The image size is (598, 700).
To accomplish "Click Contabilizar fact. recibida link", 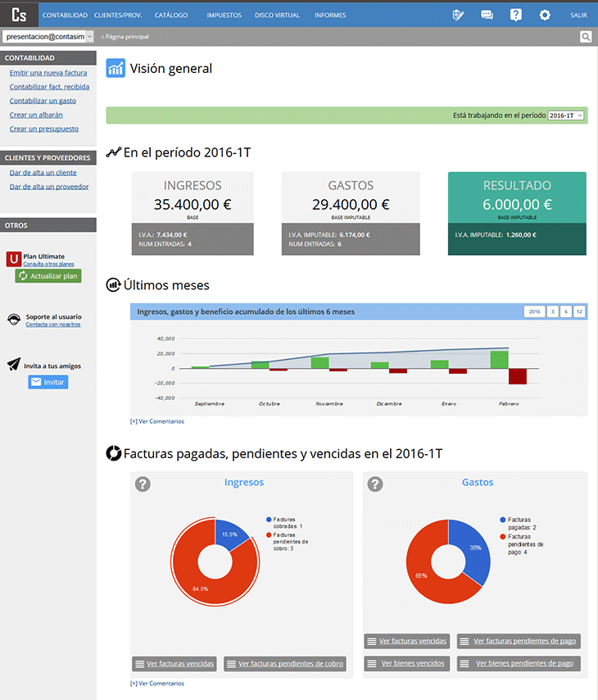I will [x=49, y=87].
